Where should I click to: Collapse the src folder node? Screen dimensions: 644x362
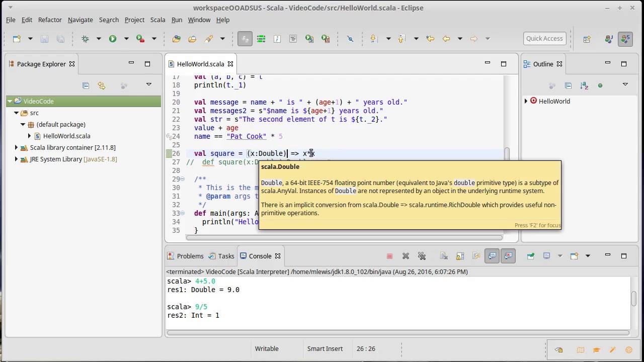click(x=17, y=113)
